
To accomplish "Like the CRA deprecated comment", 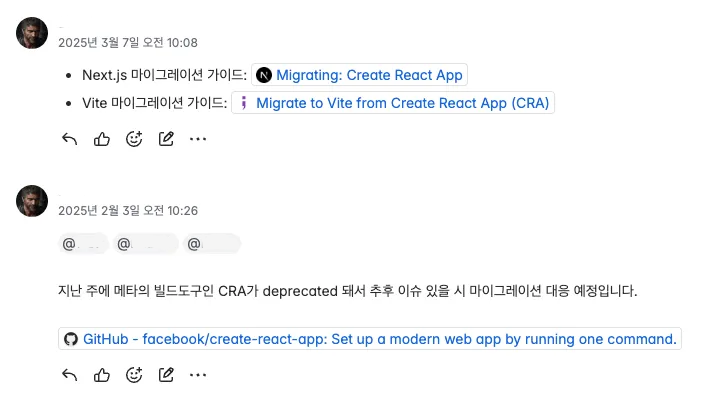I will (102, 375).
